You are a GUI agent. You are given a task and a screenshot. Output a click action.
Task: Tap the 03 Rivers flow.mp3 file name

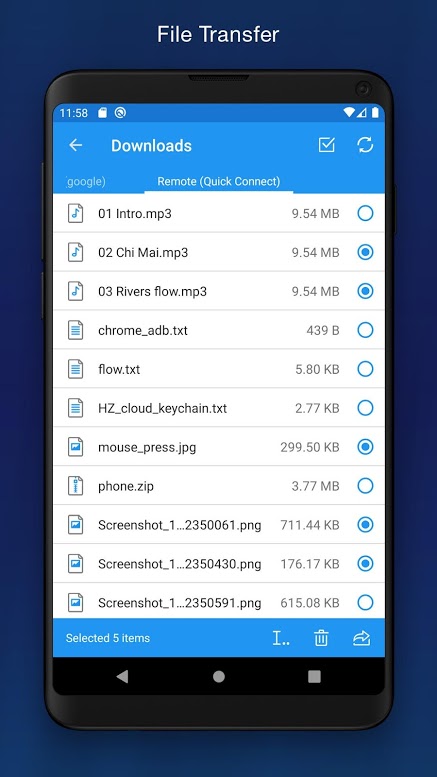tap(153, 291)
